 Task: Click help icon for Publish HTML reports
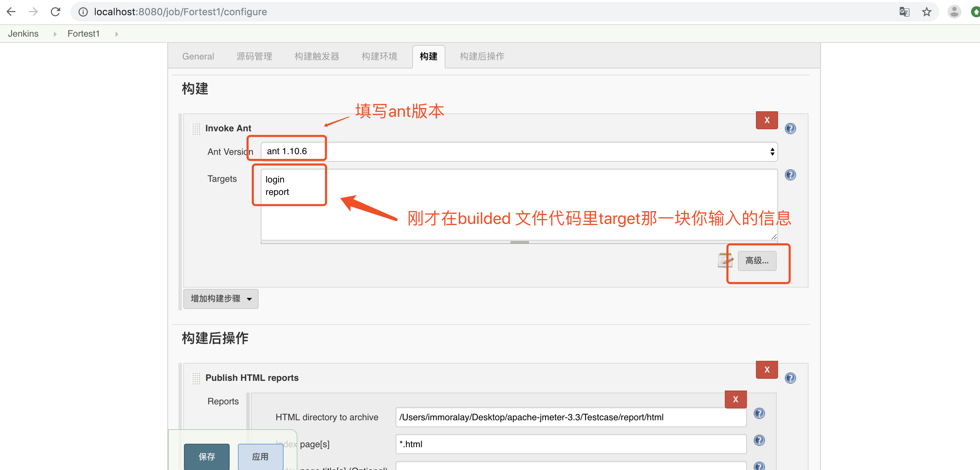(790, 378)
